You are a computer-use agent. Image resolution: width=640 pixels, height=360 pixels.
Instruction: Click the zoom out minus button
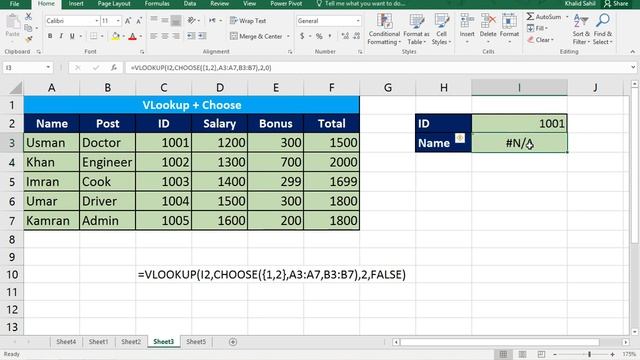point(555,354)
